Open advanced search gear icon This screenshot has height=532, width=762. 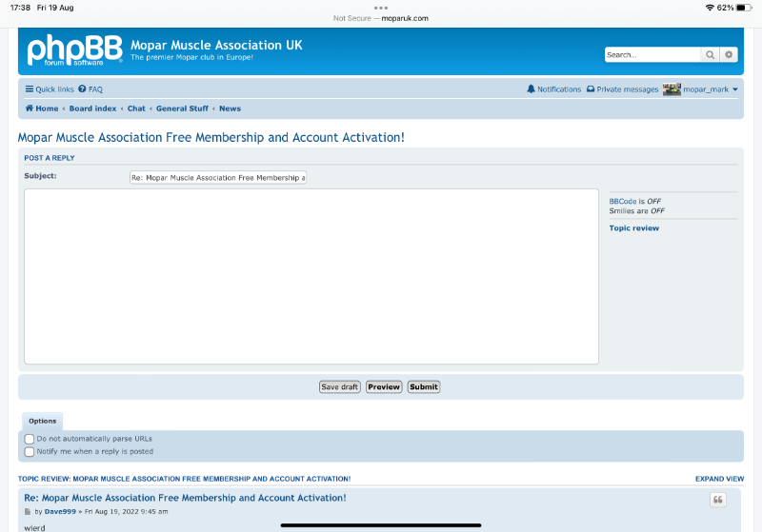[x=730, y=55]
